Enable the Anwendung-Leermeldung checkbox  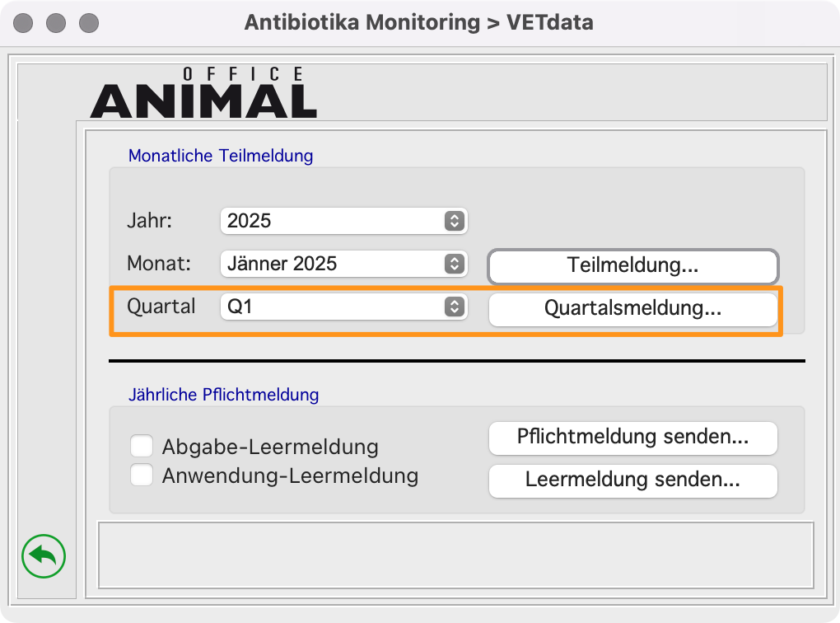[x=142, y=475]
